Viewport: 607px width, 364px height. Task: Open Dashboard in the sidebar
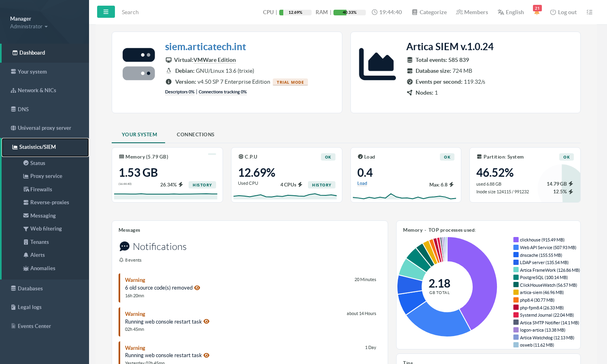45,53
